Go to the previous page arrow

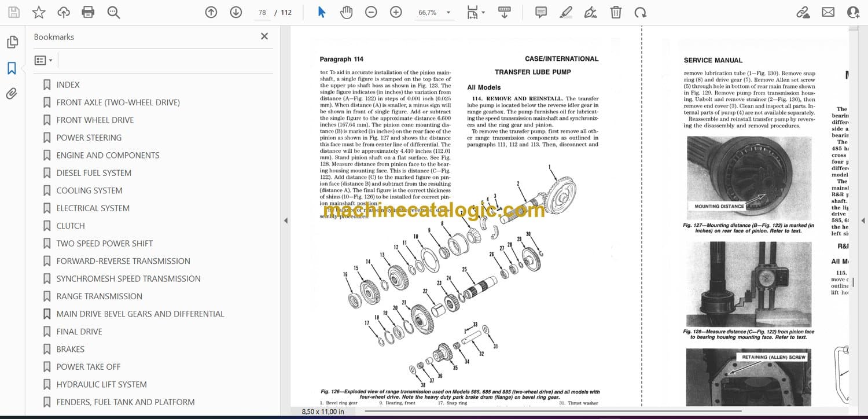pyautogui.click(x=211, y=12)
